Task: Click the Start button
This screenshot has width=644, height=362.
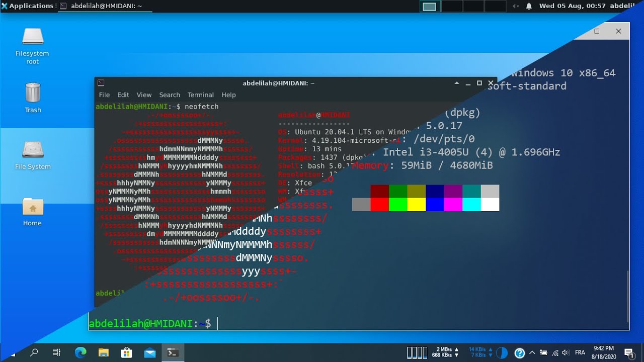Action: [x=11, y=352]
